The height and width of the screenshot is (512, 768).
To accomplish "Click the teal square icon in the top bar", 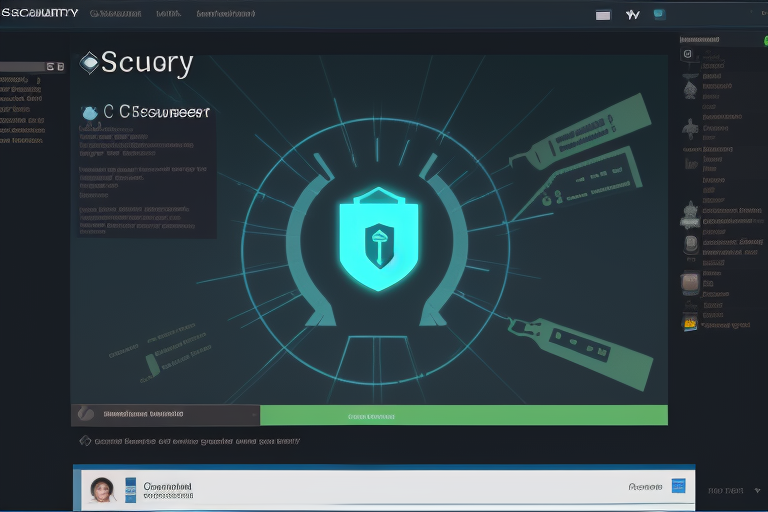I will (659, 14).
